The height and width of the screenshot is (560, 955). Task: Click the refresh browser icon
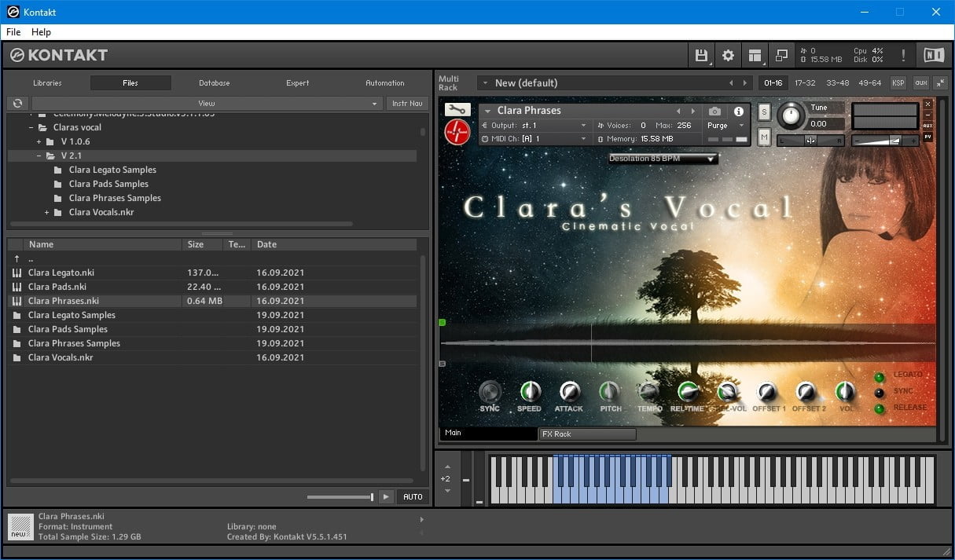click(x=17, y=104)
